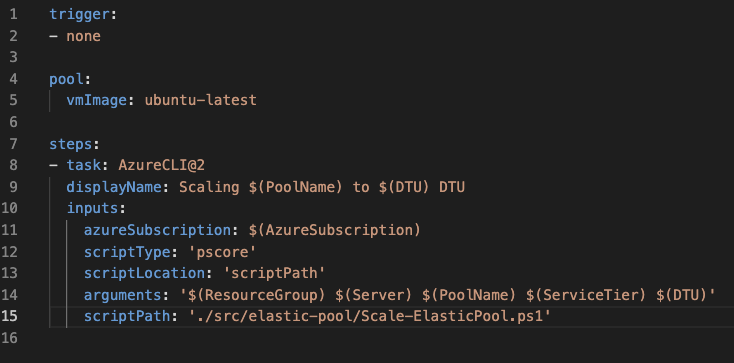Click the 'azureSubscription' property
The width and height of the screenshot is (734, 363).
[x=157, y=230]
